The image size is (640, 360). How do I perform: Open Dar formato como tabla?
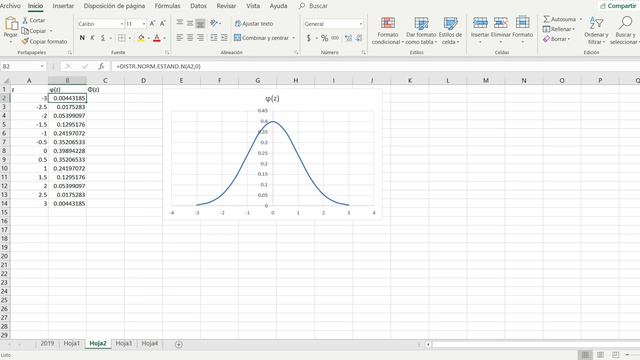421,31
